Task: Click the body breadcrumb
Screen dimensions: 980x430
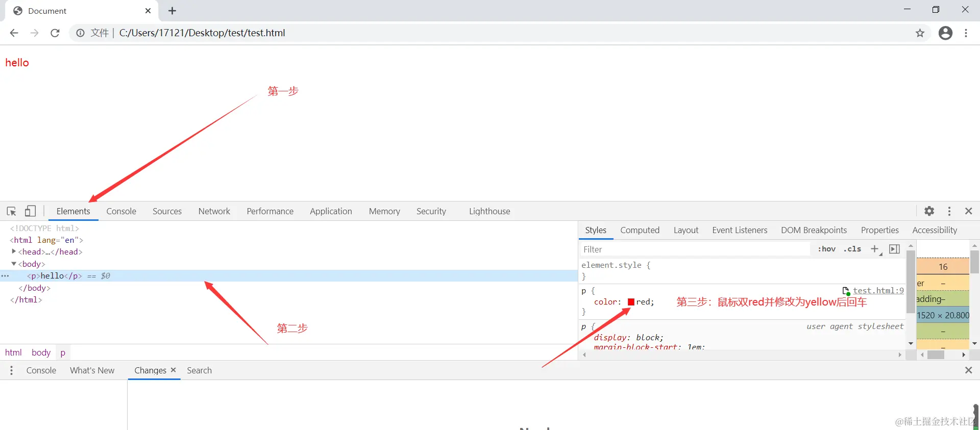Action: coord(41,352)
